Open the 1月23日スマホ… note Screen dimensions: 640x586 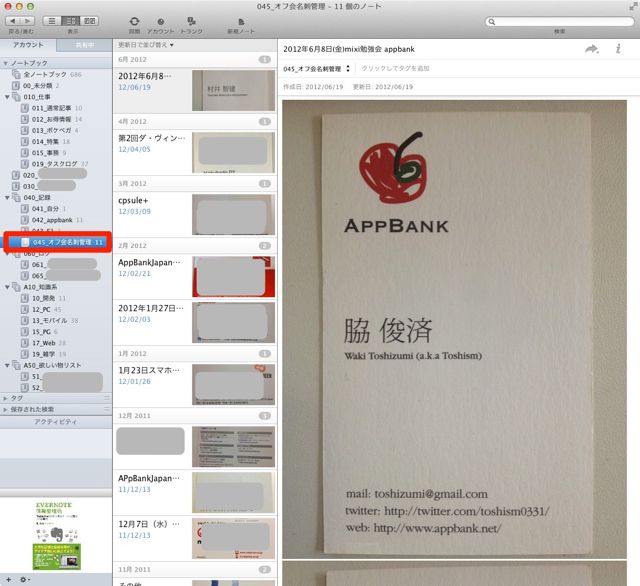click(x=195, y=384)
